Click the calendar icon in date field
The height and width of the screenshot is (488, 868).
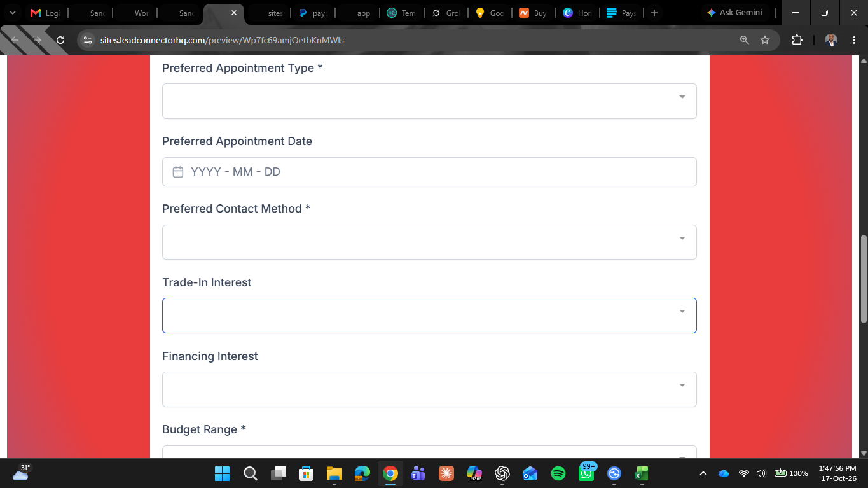178,172
